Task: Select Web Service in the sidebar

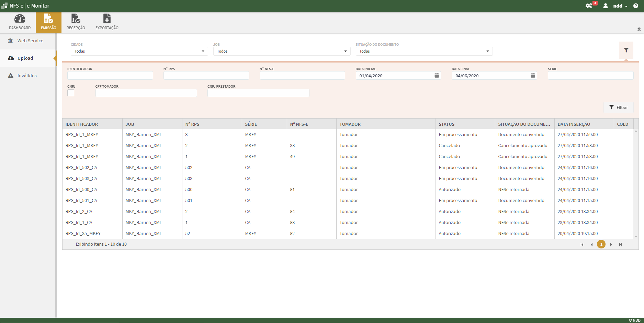Action: click(x=30, y=41)
